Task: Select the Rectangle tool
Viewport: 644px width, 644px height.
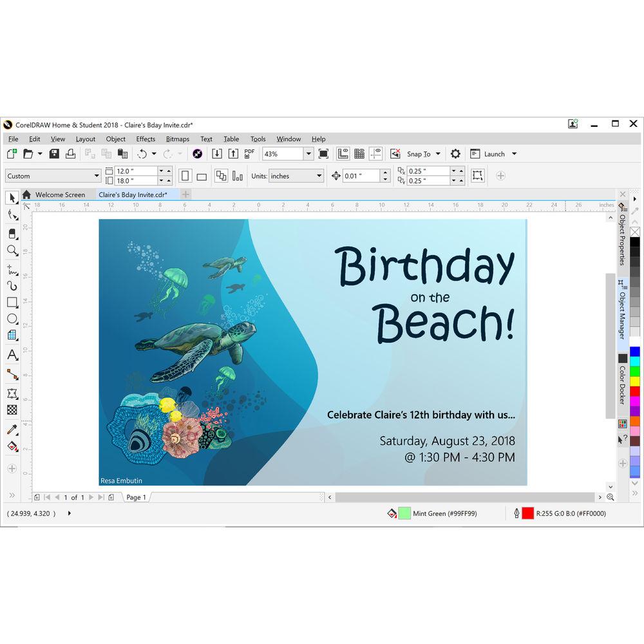Action: 11,303
